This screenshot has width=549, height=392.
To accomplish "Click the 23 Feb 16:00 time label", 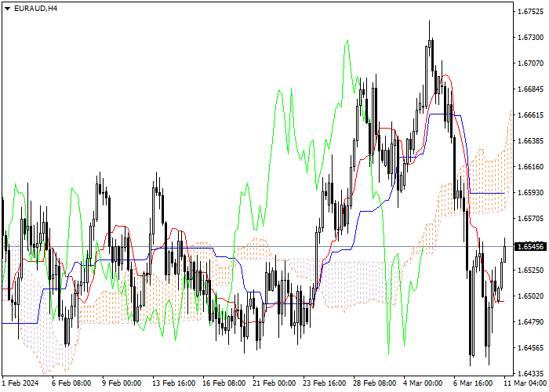I will pyautogui.click(x=325, y=383).
